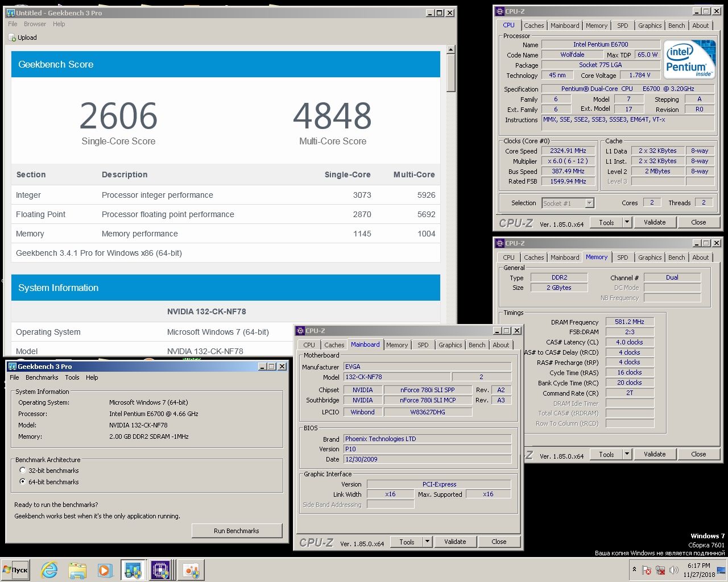The width and height of the screenshot is (728, 582).
Task: Click the Start (Пуск) button
Action: coord(15,570)
